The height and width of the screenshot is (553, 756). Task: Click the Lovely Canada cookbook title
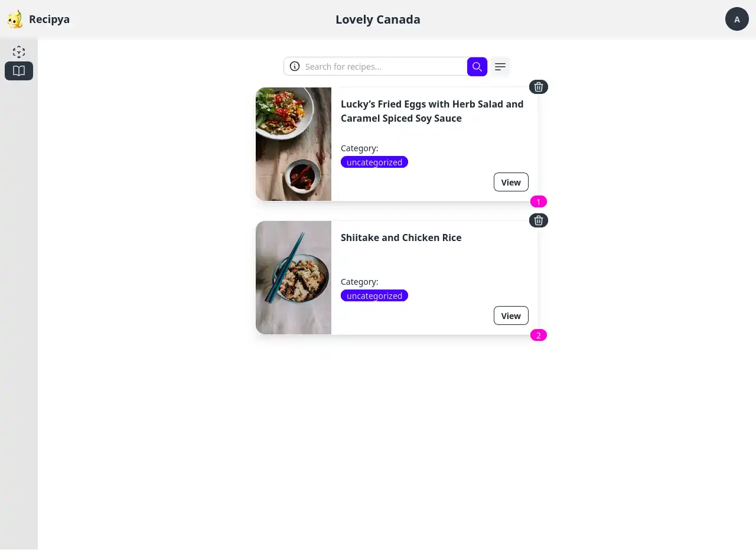pyautogui.click(x=378, y=19)
